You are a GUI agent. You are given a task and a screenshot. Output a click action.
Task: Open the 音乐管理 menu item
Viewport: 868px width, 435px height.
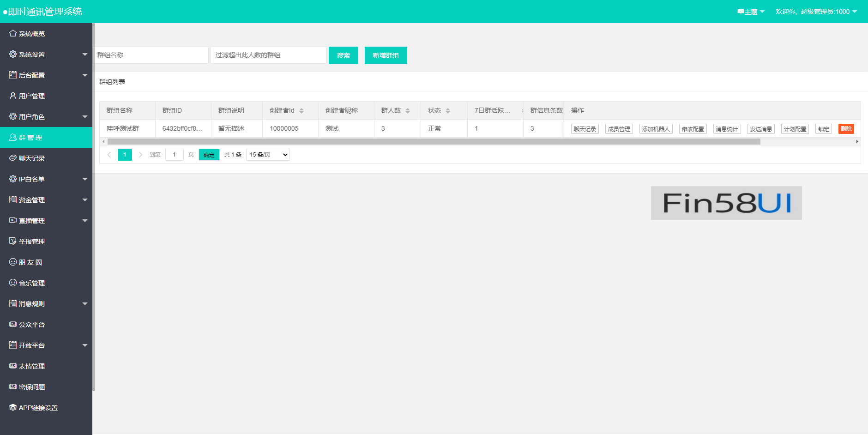click(32, 283)
